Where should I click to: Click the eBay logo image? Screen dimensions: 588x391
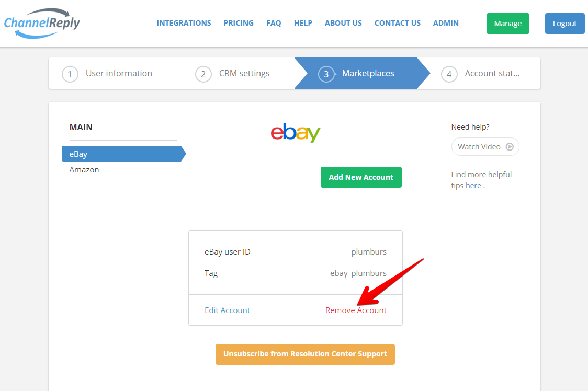[296, 133]
